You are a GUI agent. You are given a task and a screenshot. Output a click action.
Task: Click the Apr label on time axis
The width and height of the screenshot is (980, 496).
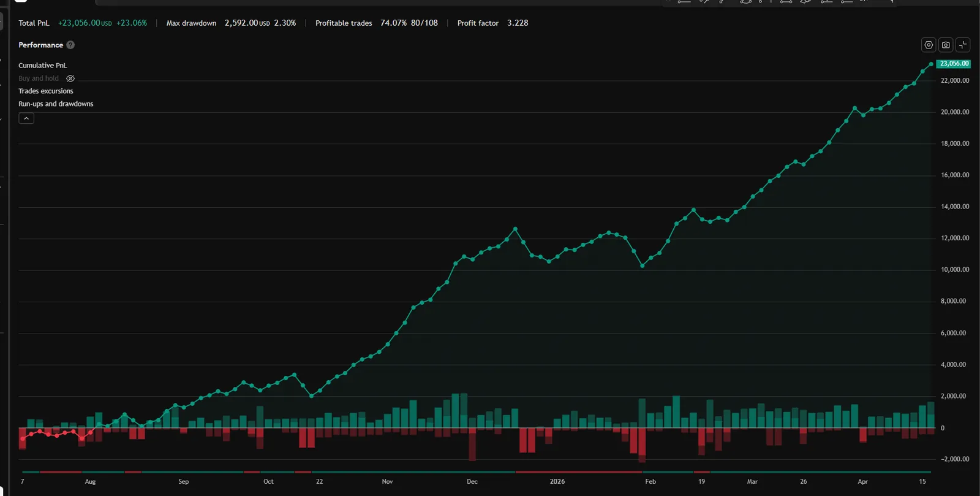point(862,482)
